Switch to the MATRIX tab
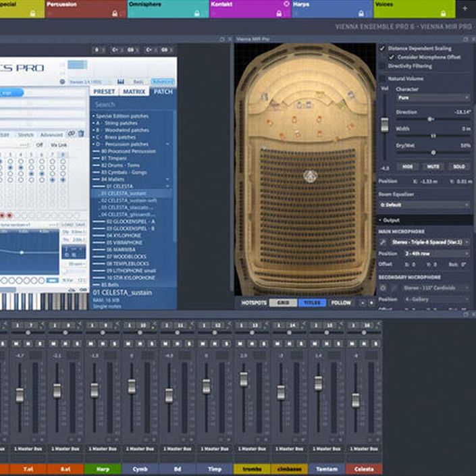This screenshot has height=476, width=476. coord(134,91)
